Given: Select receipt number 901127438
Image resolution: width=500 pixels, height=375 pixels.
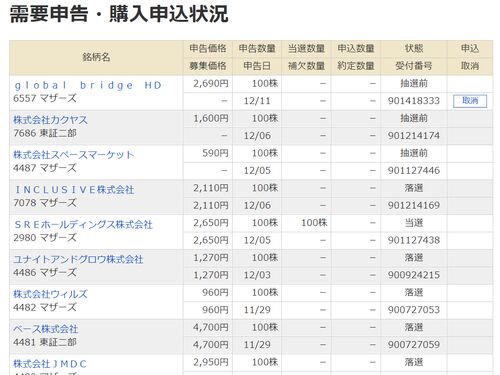Looking at the screenshot, I should [414, 240].
